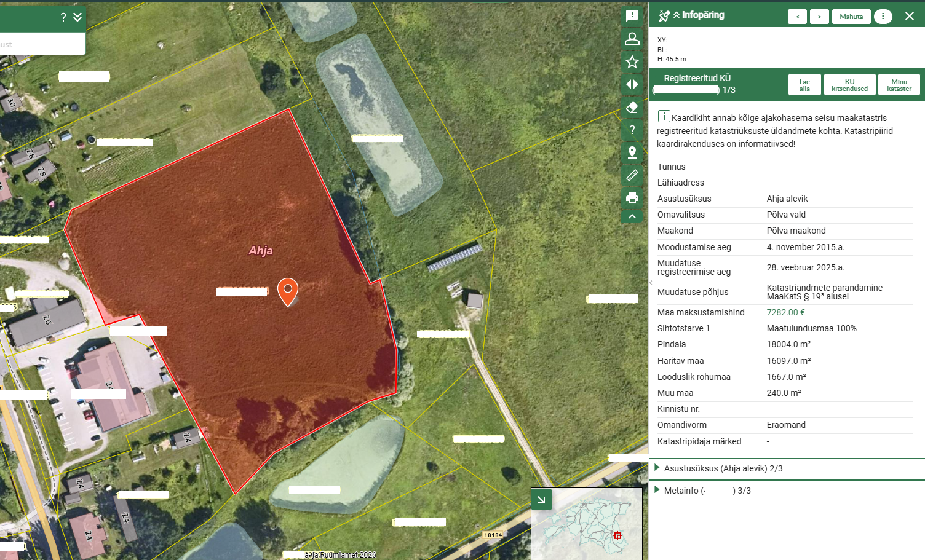The width and height of the screenshot is (925, 560).
Task: Click the Lae alla button
Action: pyautogui.click(x=804, y=85)
